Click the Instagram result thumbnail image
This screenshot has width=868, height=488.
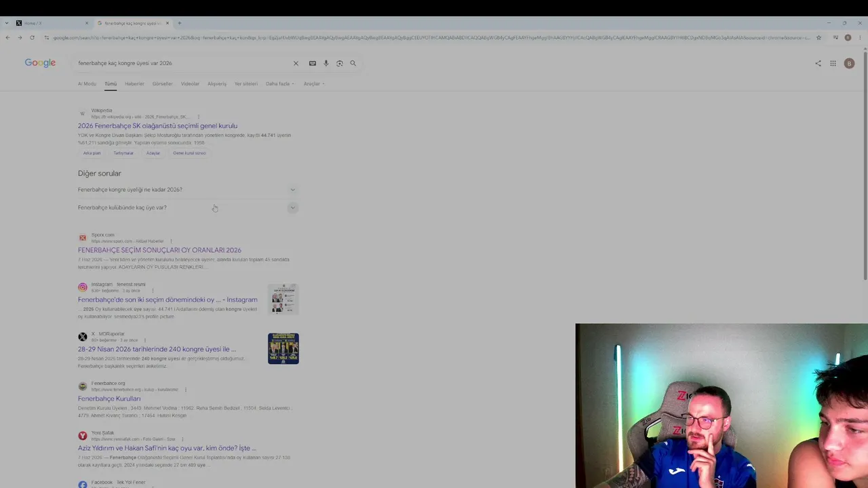coord(283,299)
